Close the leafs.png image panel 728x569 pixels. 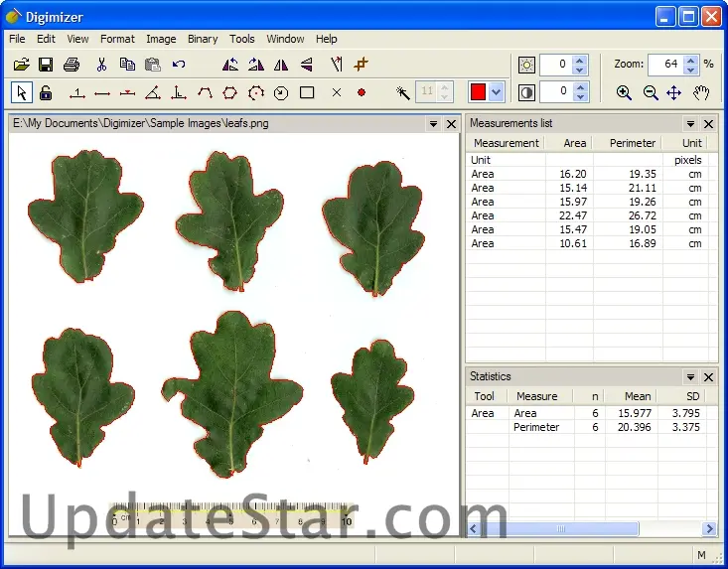click(x=451, y=124)
